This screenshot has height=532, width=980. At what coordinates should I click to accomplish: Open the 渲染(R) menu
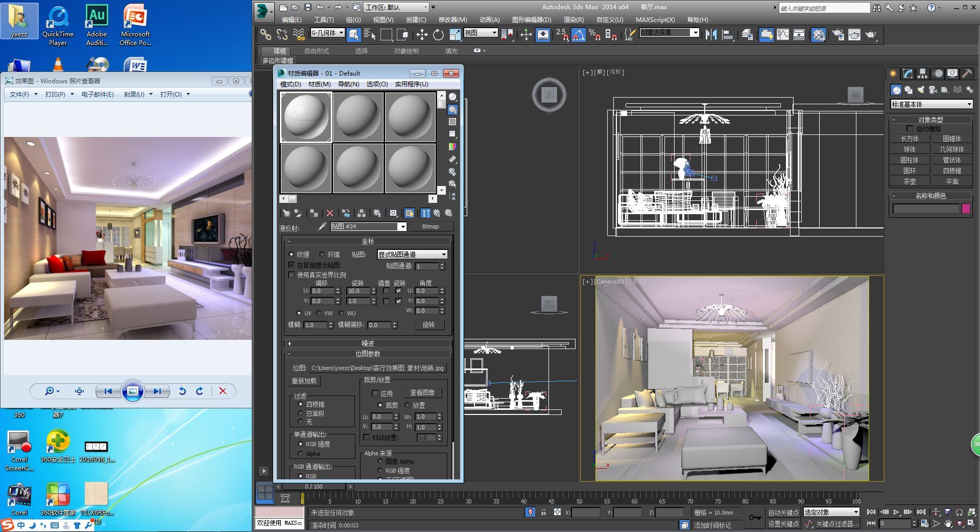coord(573,19)
